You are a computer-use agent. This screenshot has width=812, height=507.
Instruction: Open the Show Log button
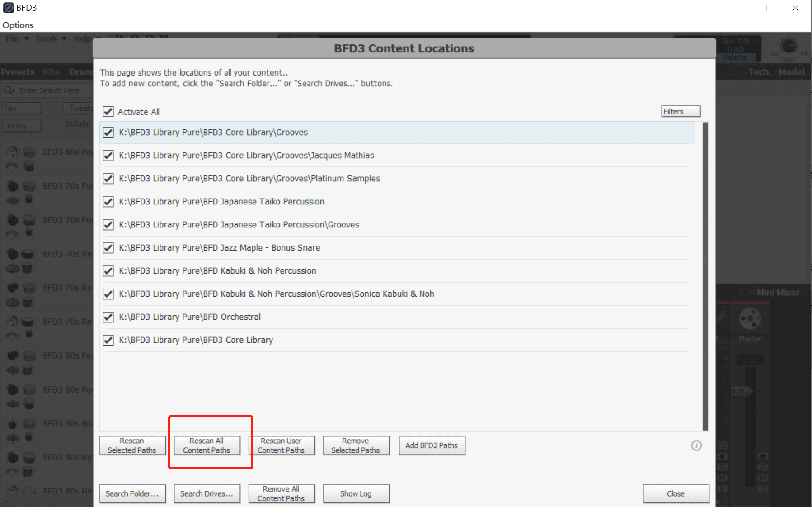(356, 494)
